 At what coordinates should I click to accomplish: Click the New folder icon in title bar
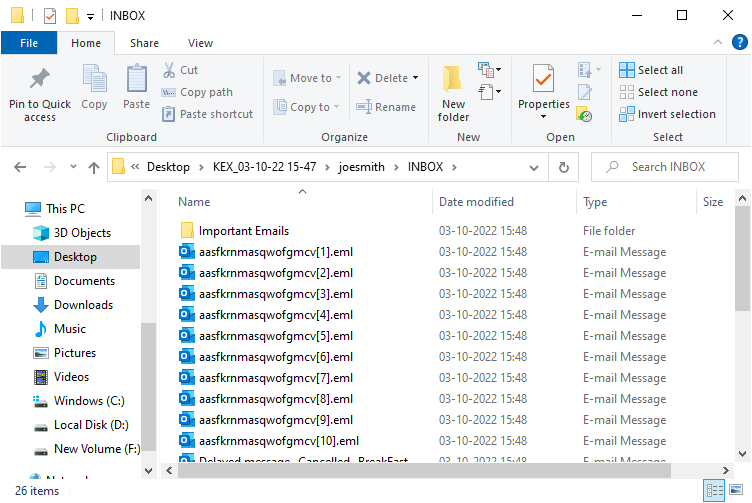(72, 15)
